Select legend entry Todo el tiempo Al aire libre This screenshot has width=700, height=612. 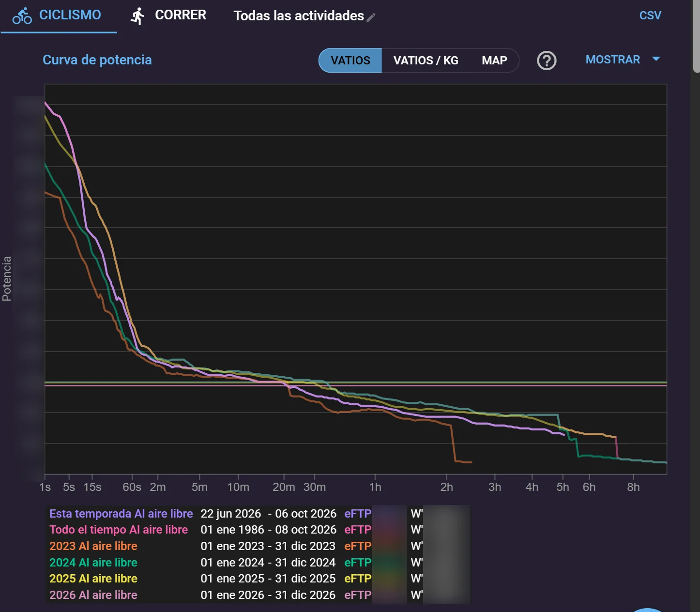coord(119,530)
